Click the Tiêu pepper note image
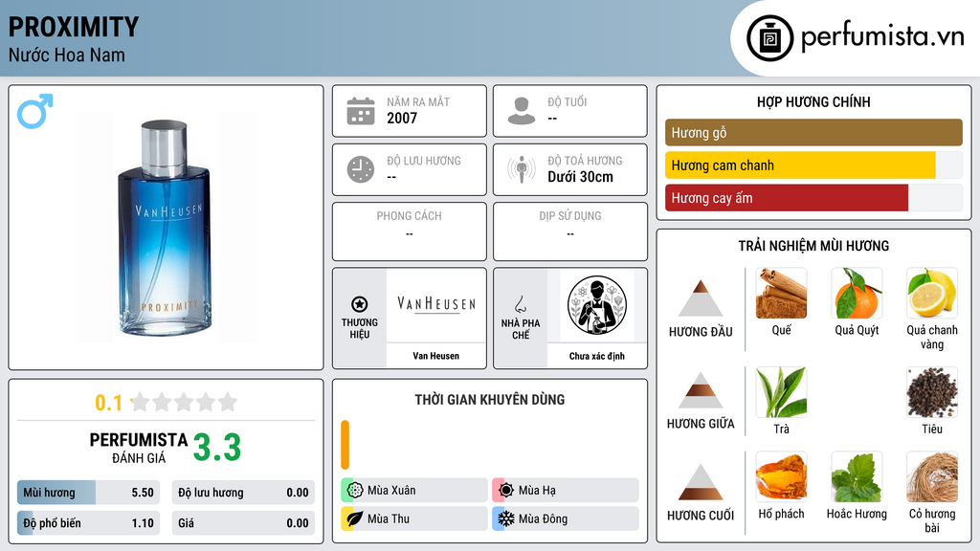The height and width of the screenshot is (551, 980). (932, 391)
